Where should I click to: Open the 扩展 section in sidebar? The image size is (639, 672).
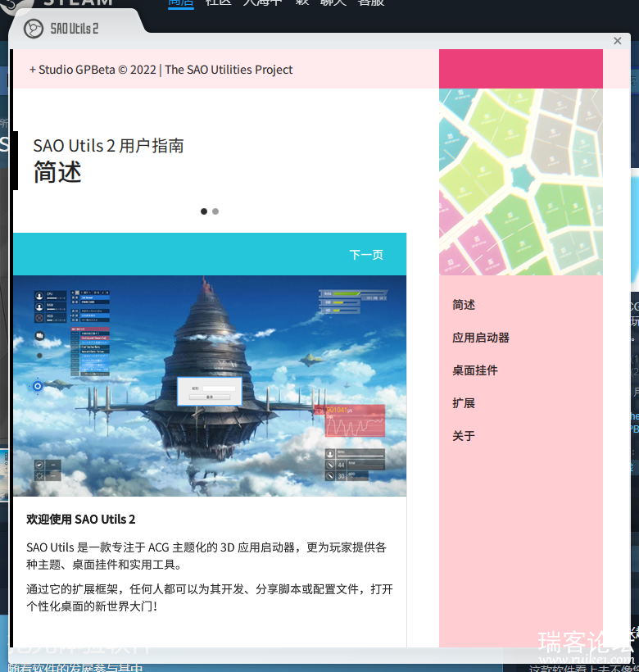point(464,403)
